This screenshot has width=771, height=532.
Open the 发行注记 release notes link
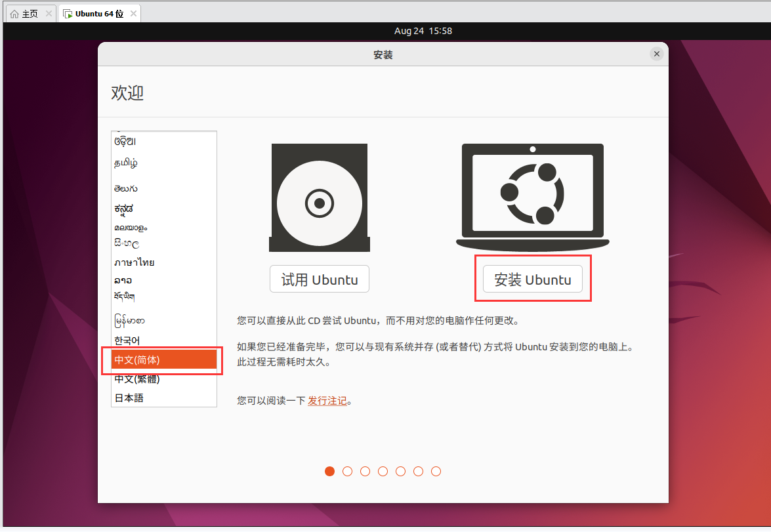tap(327, 401)
